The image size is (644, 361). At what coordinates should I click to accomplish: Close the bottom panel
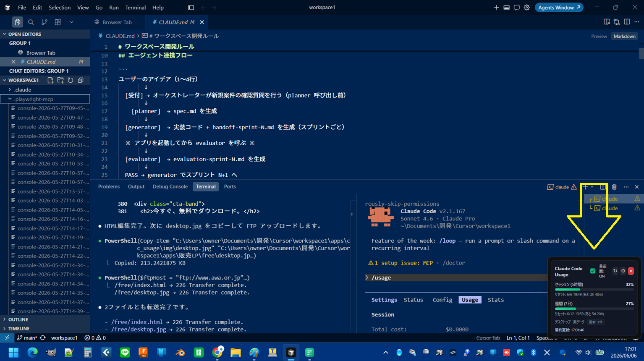pos(637,187)
